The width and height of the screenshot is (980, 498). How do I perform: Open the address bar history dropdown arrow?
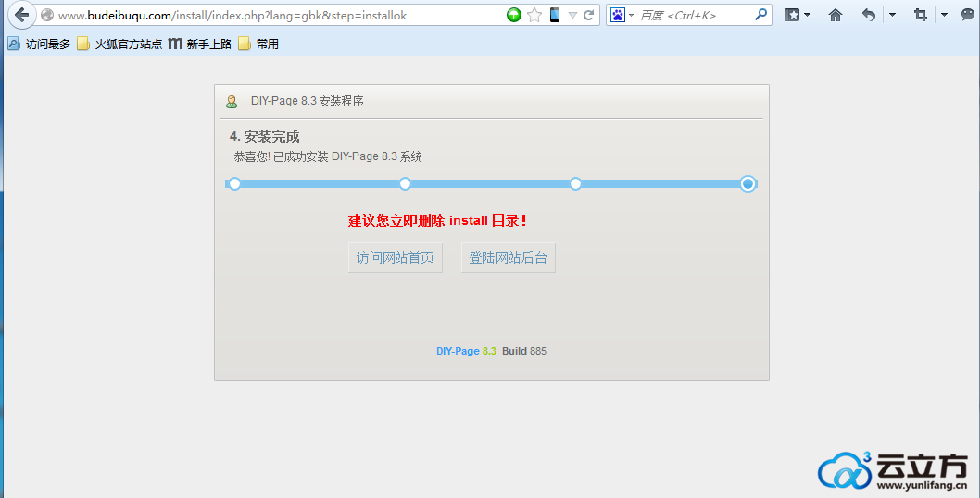(572, 15)
